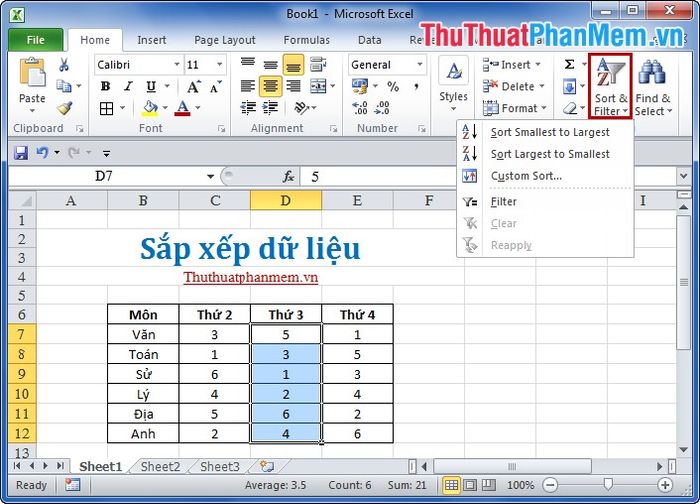Click the red Font Color button

[x=182, y=108]
